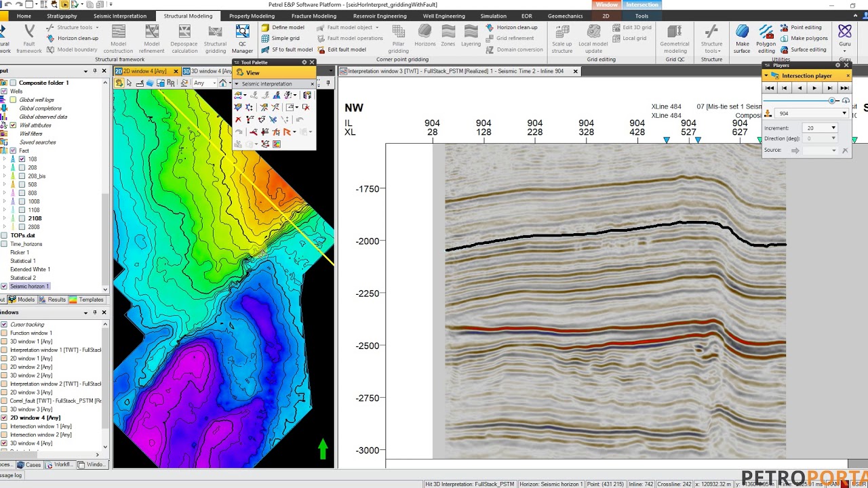Switch to the Seismic Interpretation ribbon tab

[120, 16]
